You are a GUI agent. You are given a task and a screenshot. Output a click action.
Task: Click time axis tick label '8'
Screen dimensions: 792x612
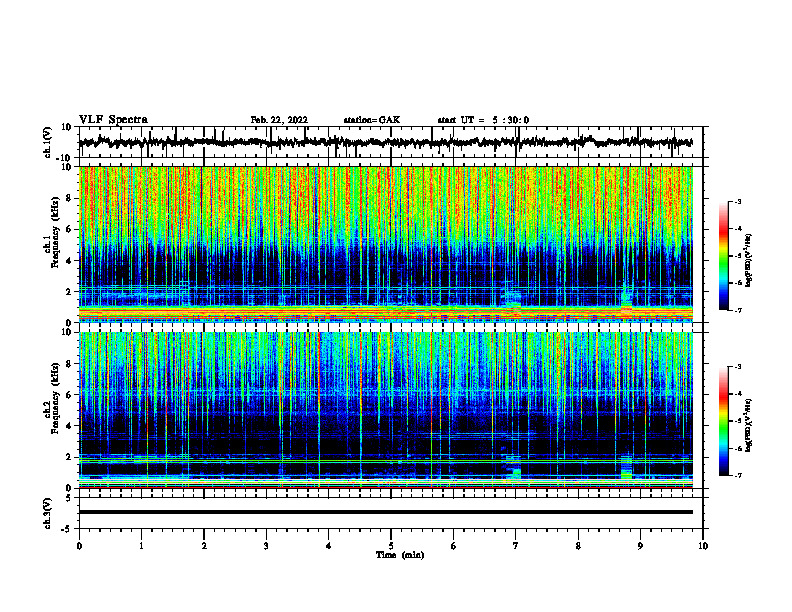578,546
